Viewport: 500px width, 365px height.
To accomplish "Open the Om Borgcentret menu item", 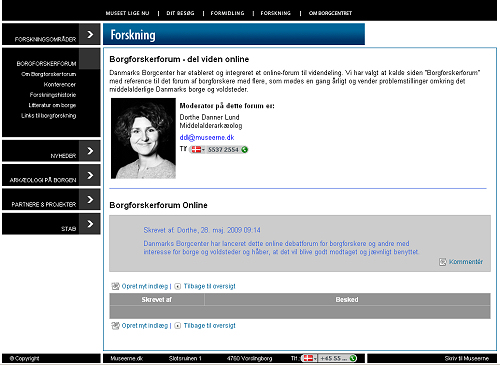I will (x=330, y=13).
